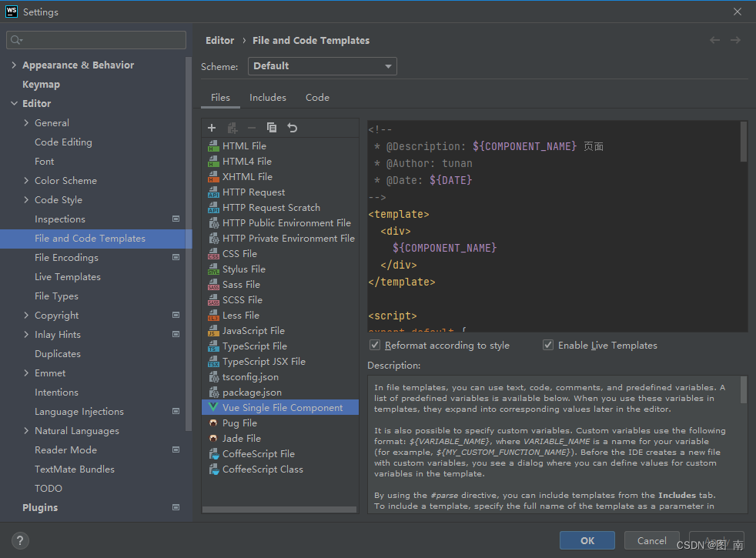The width and height of the screenshot is (756, 558).
Task: Click the settings search field
Action: [x=96, y=40]
